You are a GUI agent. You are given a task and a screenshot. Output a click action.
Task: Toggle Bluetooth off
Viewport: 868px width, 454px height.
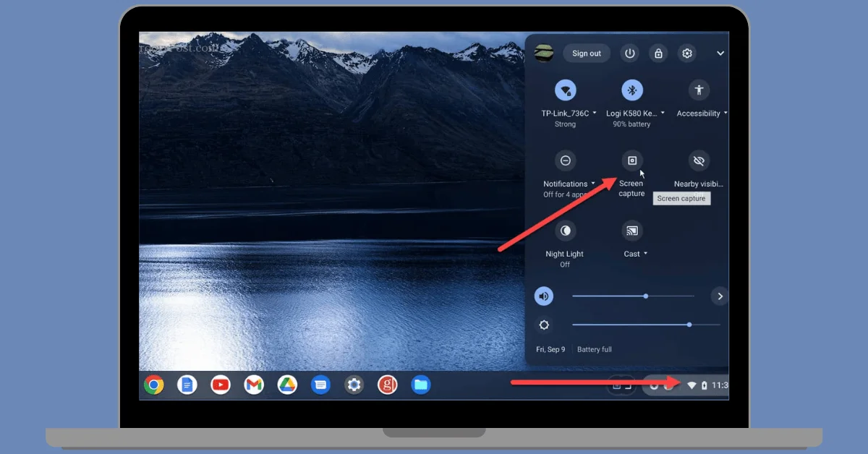click(x=631, y=90)
